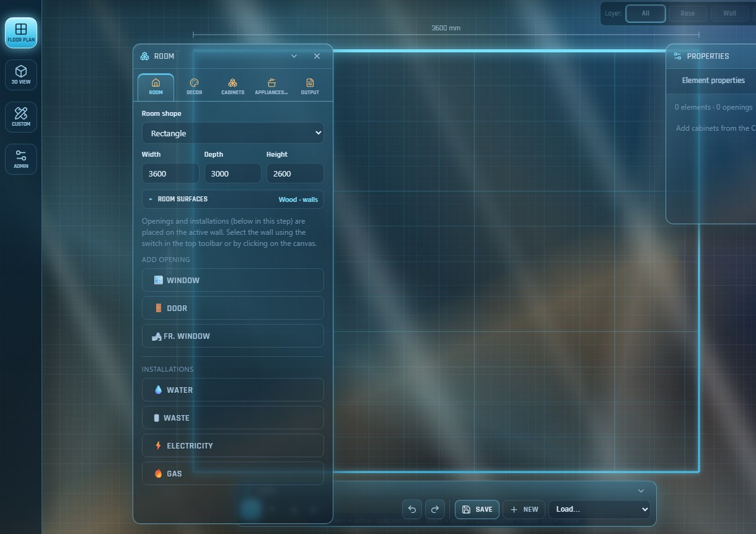This screenshot has width=756, height=534.
Task: Click the Room panel header icon
Action: click(x=144, y=56)
